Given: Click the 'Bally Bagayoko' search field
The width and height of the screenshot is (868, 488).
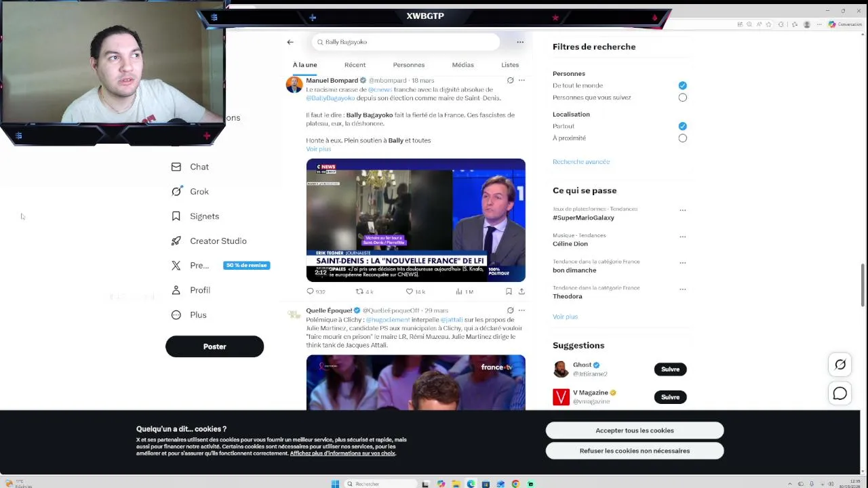Looking at the screenshot, I should (406, 42).
